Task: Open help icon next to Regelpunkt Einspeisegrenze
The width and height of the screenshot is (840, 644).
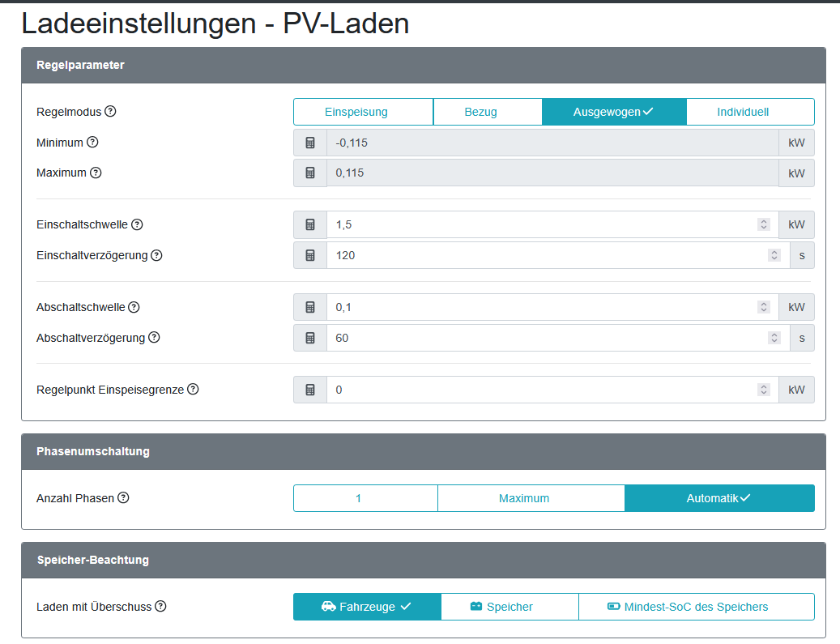Action: pyautogui.click(x=193, y=390)
